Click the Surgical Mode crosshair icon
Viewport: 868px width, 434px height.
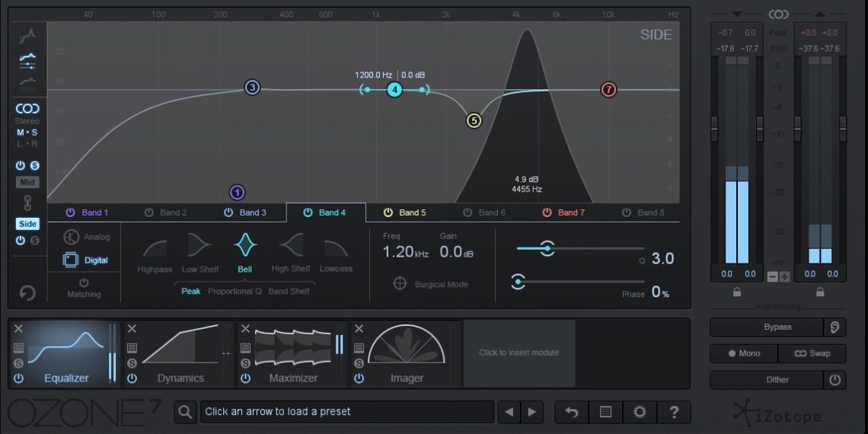pyautogui.click(x=400, y=284)
